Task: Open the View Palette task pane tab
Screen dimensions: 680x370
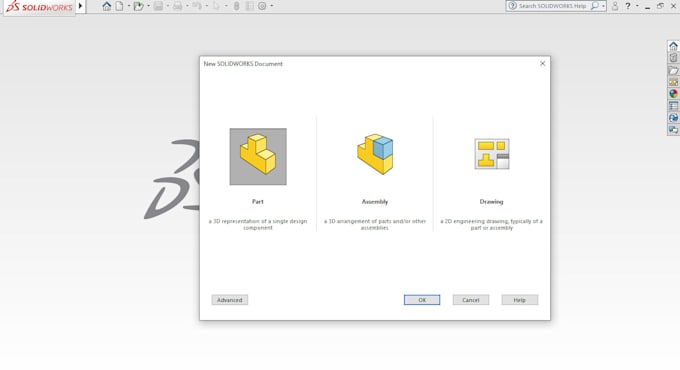Action: pos(673,82)
